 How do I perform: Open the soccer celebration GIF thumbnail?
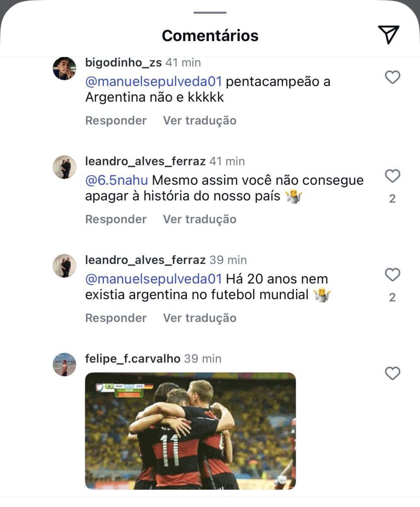[190, 431]
